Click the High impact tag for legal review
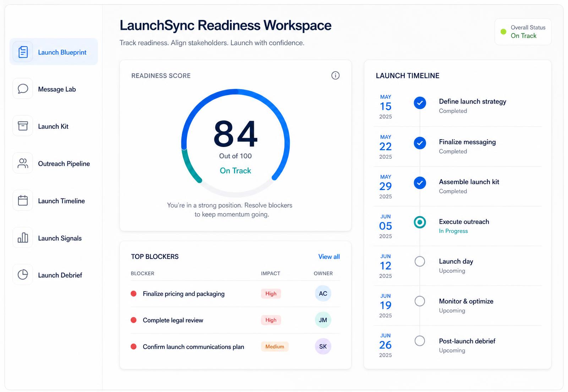 click(x=271, y=320)
